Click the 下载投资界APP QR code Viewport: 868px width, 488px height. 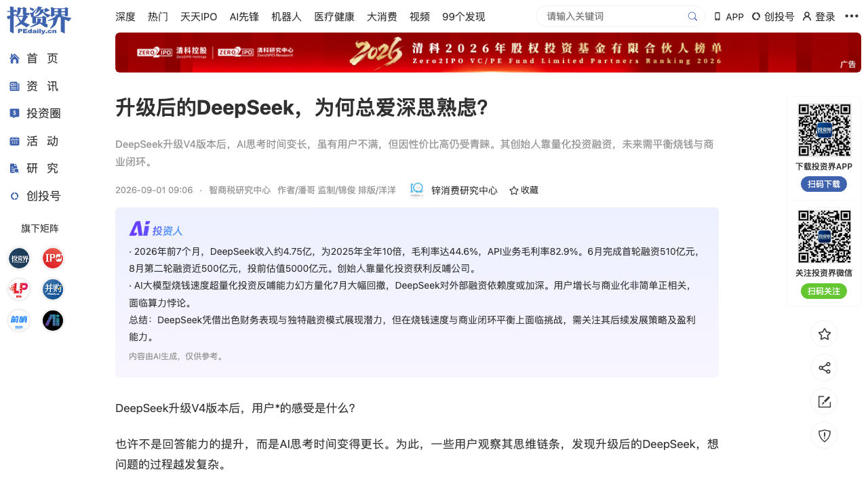coord(824,129)
